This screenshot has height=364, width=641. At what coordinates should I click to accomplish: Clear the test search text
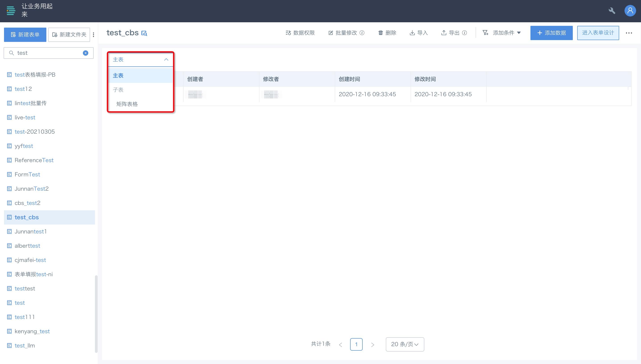click(86, 53)
